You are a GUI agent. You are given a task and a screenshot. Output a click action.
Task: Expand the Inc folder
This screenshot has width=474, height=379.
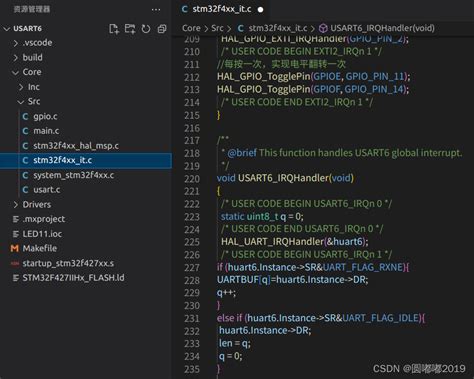[21, 87]
